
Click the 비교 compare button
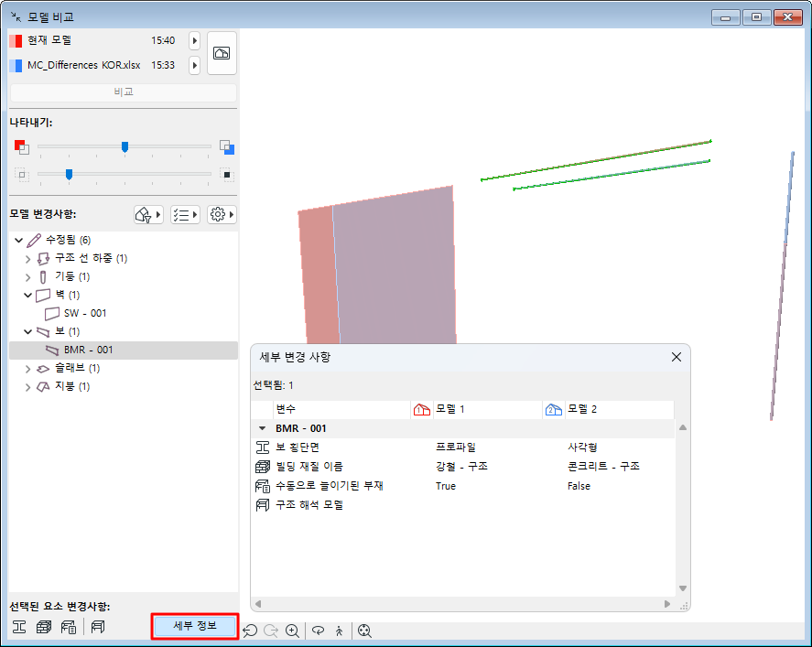click(x=124, y=92)
